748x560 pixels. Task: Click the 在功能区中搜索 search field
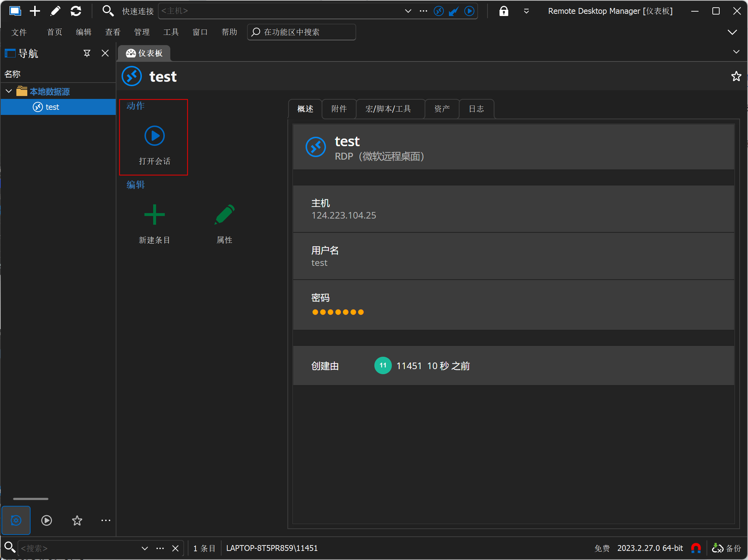(302, 32)
